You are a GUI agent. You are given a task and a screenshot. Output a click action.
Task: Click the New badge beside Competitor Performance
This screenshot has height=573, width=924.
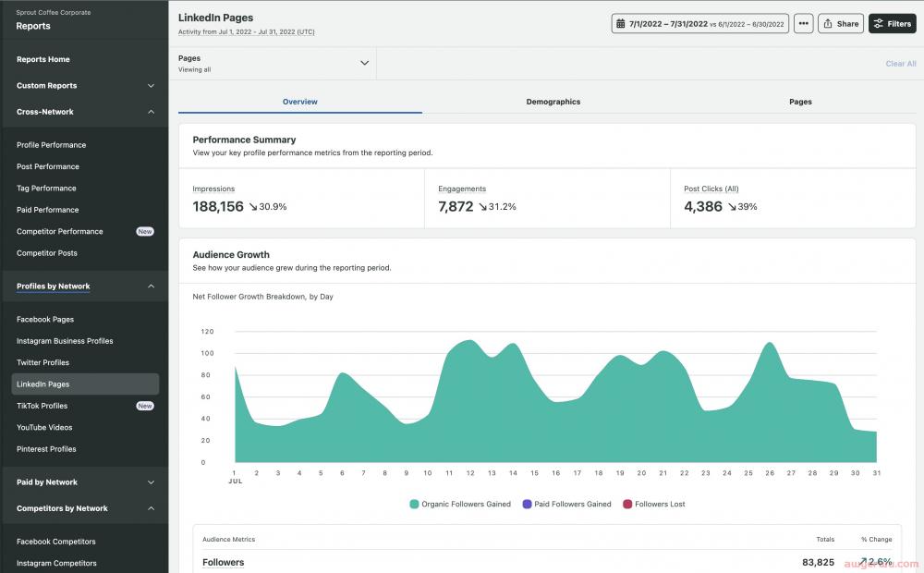(145, 232)
